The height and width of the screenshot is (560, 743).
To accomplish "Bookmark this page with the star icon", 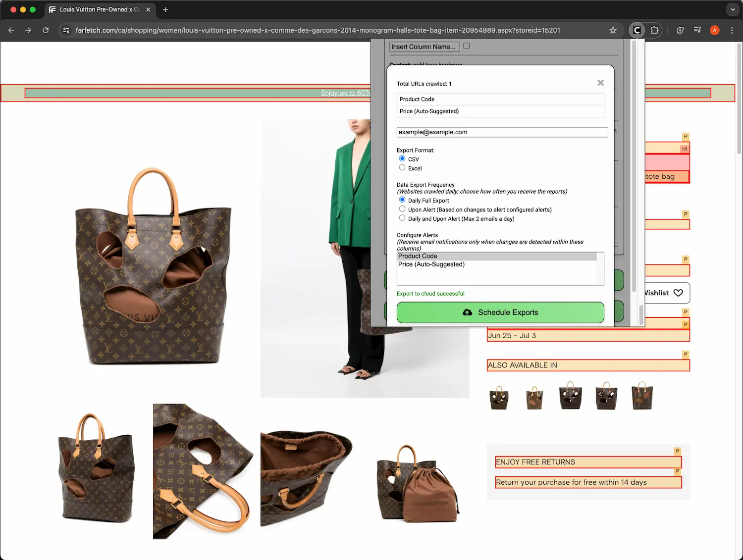I will (x=613, y=30).
